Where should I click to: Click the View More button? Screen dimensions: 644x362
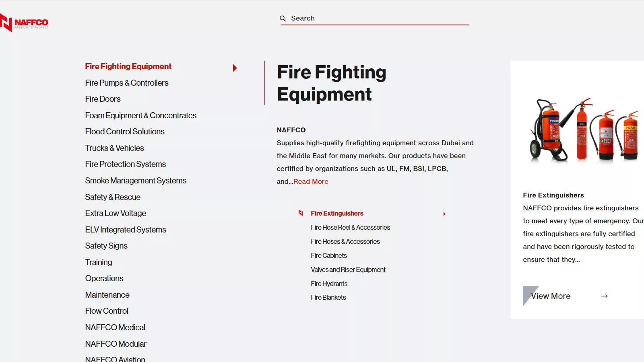pos(566,296)
